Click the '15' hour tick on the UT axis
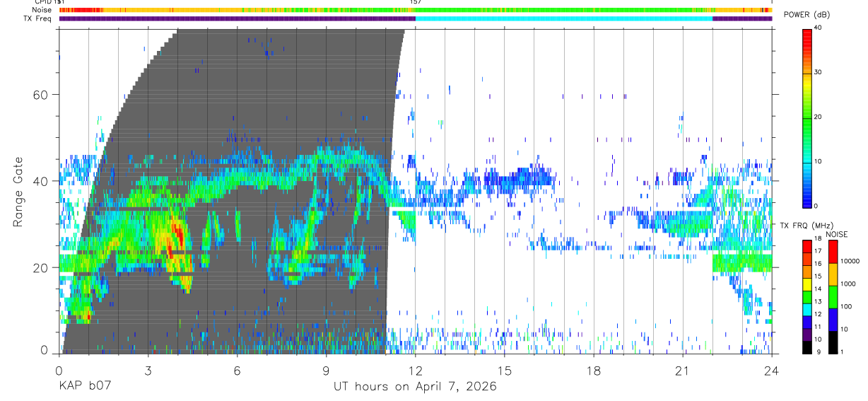The image size is (868, 401). 505,371
